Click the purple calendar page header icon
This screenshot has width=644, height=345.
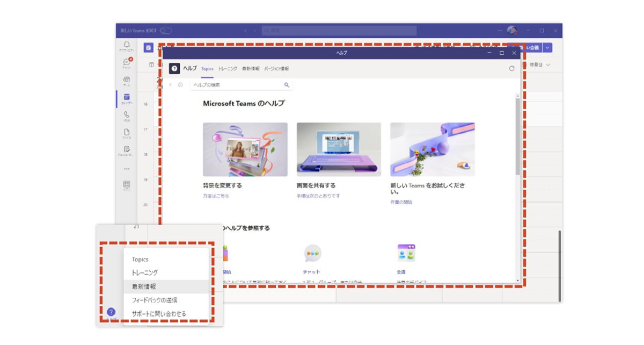coord(149,48)
